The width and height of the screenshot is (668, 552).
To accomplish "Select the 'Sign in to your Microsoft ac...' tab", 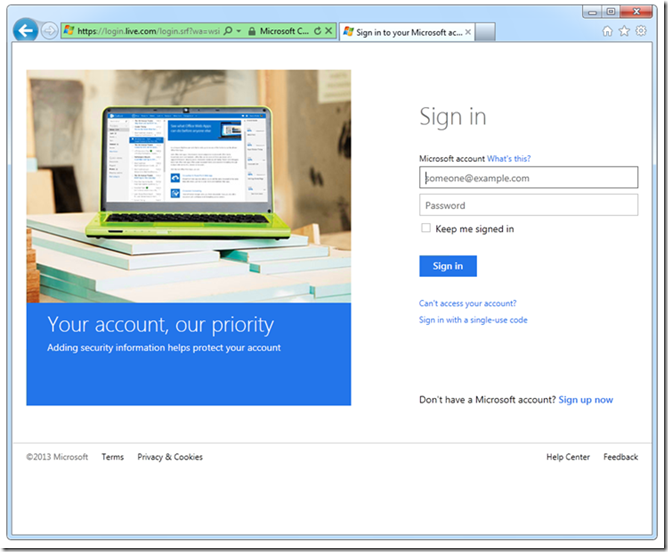I will 407,32.
